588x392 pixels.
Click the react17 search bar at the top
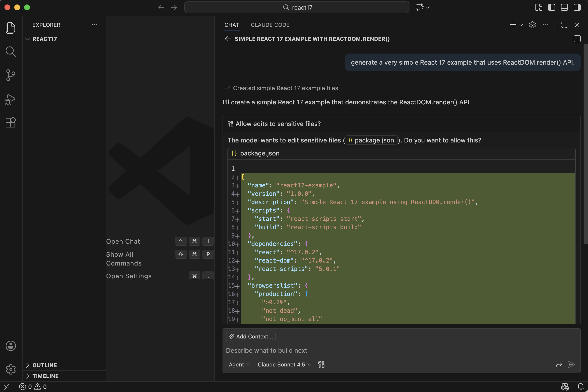[x=296, y=7]
